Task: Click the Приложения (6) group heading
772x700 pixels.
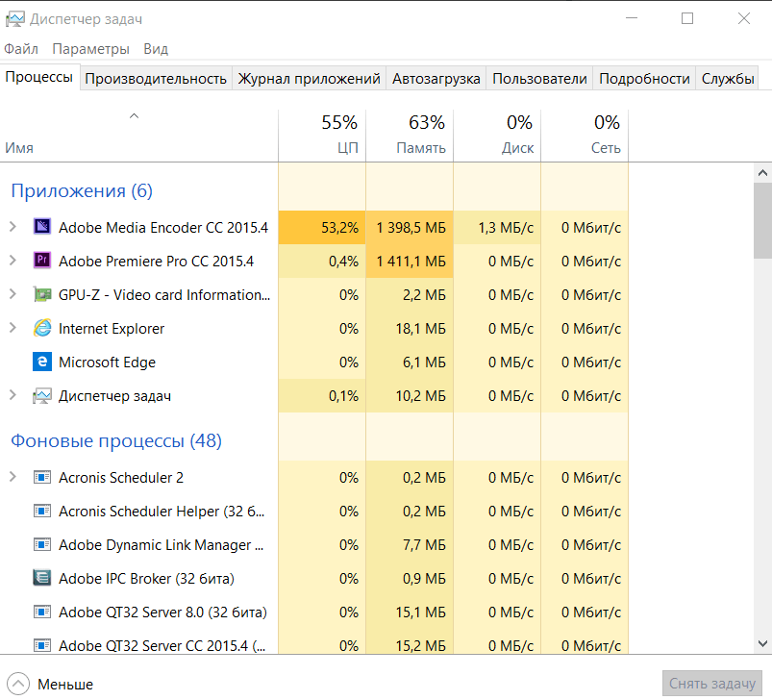Action: click(x=82, y=191)
